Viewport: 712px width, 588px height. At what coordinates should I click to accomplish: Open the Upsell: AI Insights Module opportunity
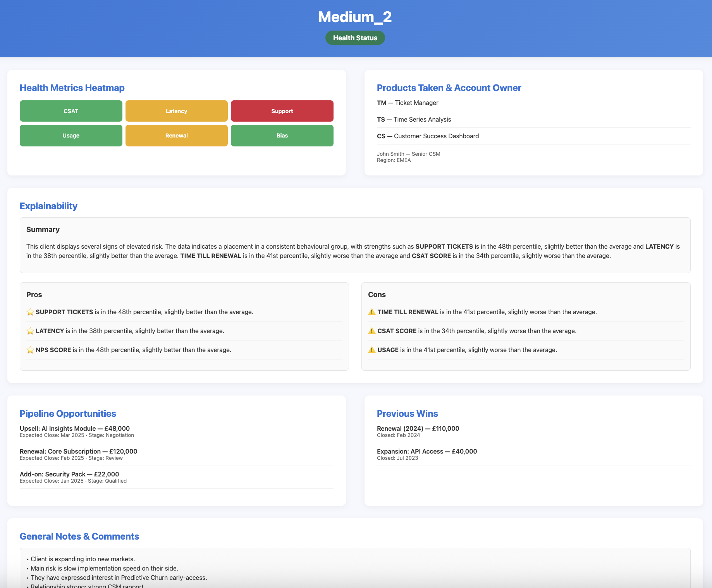coord(75,428)
